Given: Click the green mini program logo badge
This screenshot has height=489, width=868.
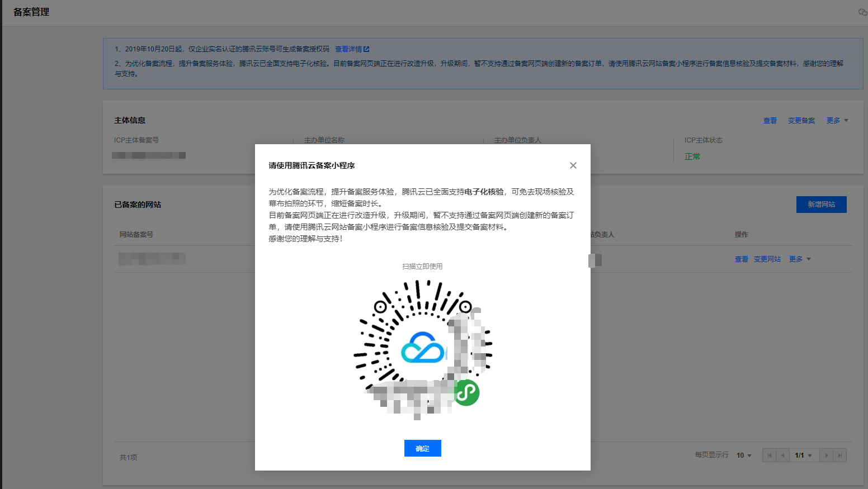Looking at the screenshot, I should point(466,392).
